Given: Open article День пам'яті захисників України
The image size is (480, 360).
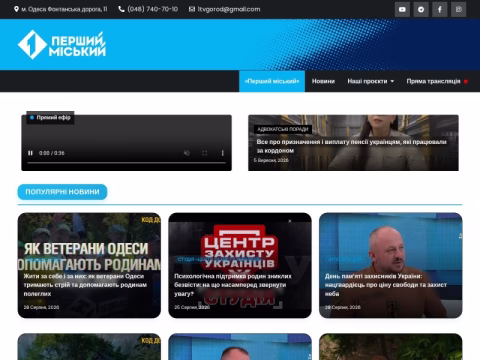Looking at the screenshot, I should click(x=386, y=285).
